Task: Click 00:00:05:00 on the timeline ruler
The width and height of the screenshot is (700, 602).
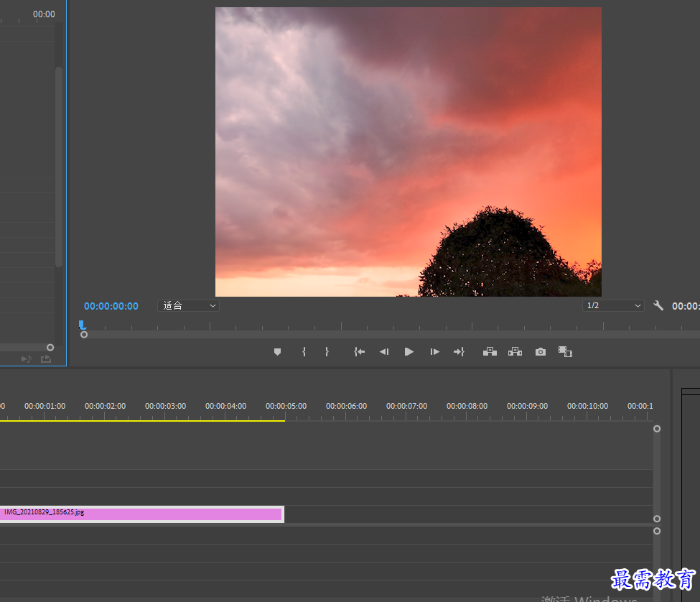Action: [286, 406]
